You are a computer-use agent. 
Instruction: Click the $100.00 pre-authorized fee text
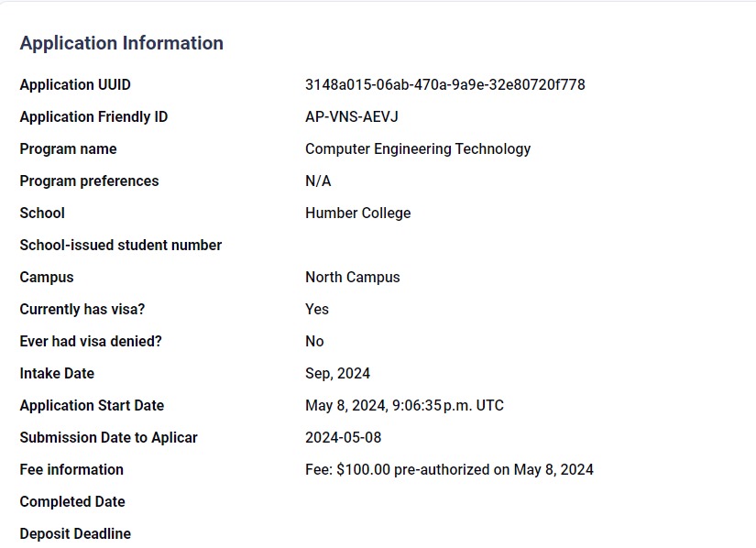point(449,469)
